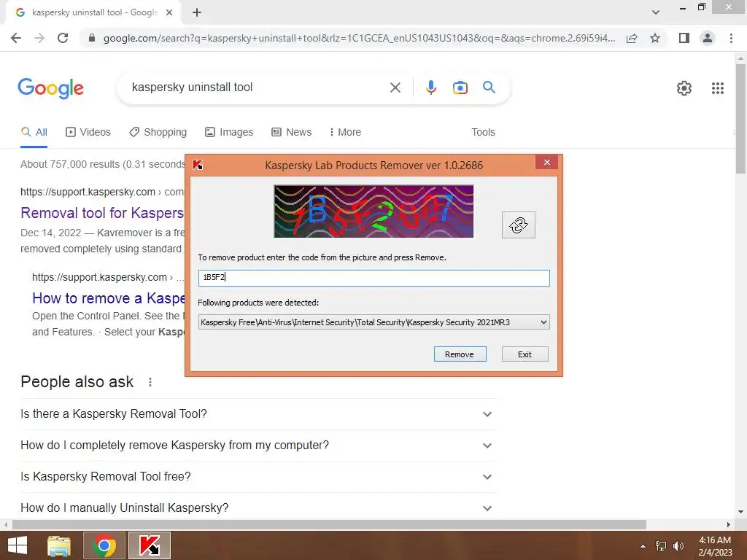
Task: Click the Google logo
Action: (x=50, y=88)
